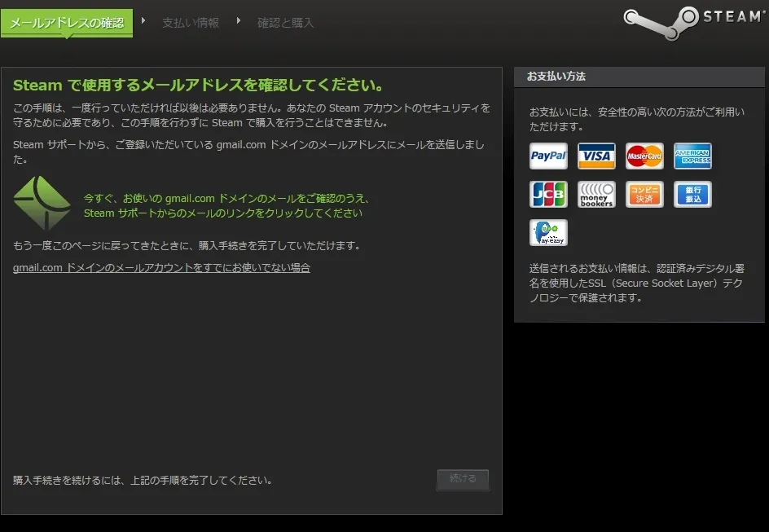The image size is (769, 532).
Task: Choose the MasterCard payment icon
Action: (x=644, y=156)
